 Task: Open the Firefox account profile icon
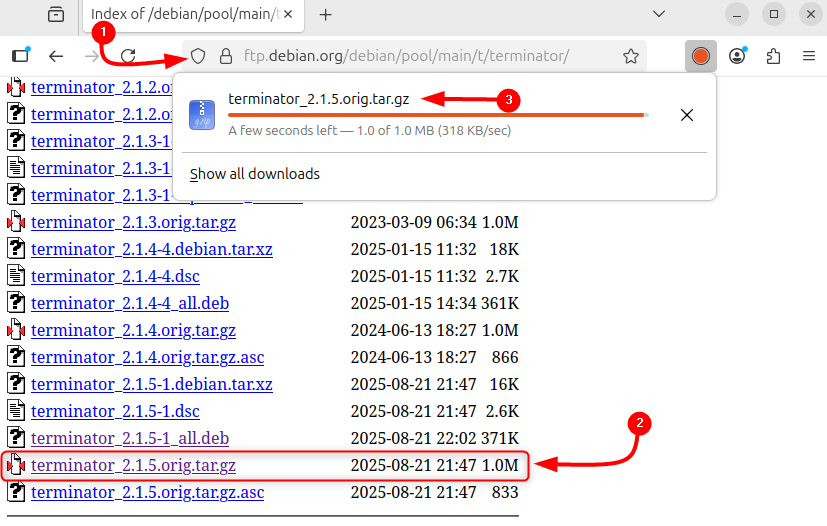[x=738, y=56]
